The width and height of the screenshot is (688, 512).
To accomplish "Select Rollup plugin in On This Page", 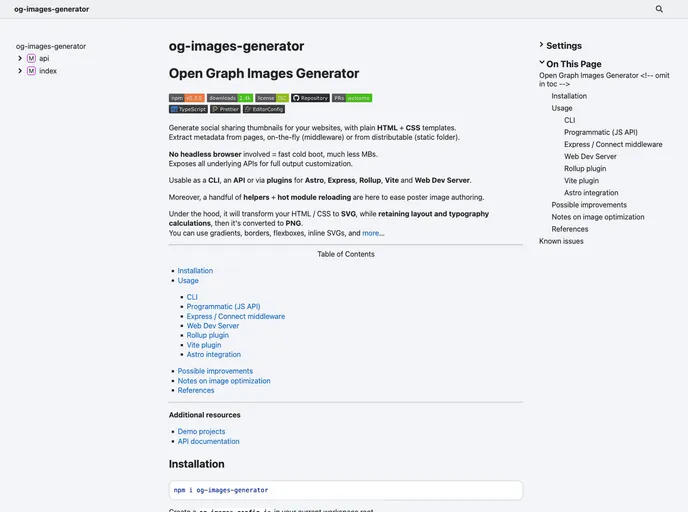I will tap(585, 168).
